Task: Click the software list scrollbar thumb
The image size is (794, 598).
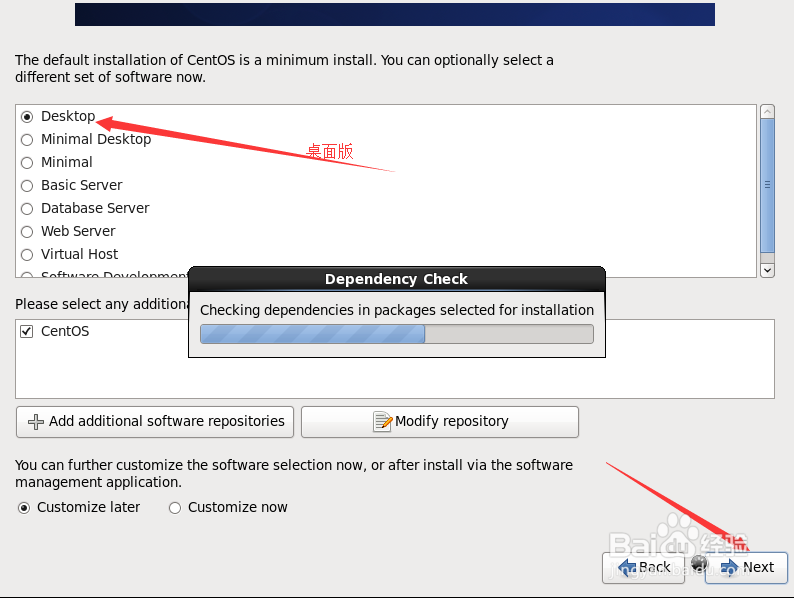Action: tap(768, 185)
